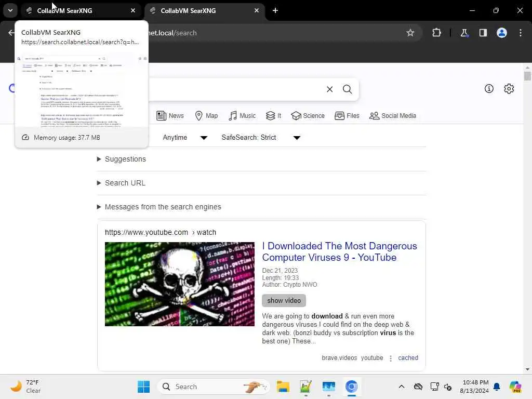
Task: Select the Social Media category
Action: tap(393, 116)
